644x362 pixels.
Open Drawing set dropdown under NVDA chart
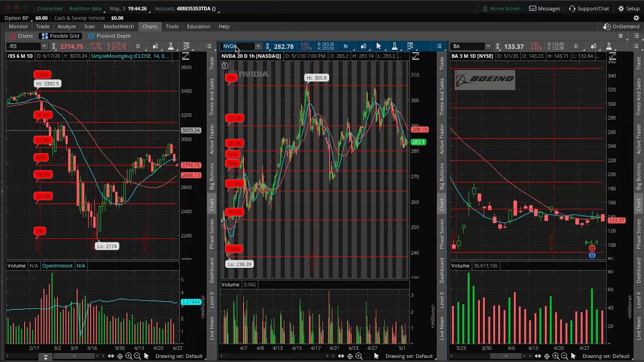coord(409,356)
